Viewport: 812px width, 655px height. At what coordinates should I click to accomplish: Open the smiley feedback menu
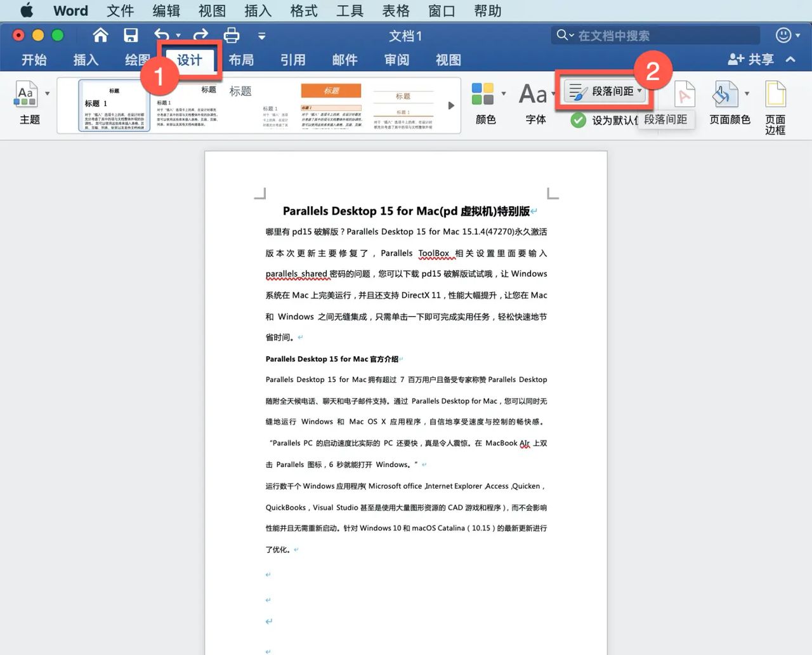tap(787, 35)
